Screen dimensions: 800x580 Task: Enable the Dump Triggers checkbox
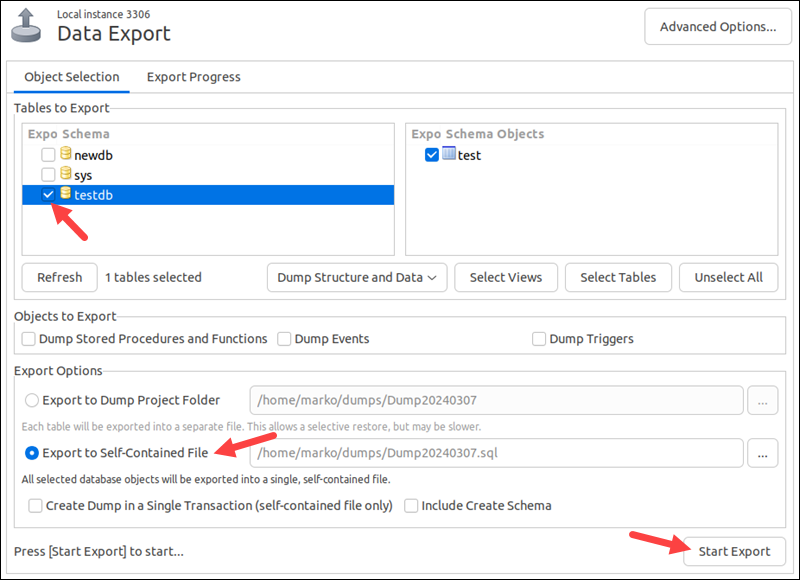tap(540, 339)
